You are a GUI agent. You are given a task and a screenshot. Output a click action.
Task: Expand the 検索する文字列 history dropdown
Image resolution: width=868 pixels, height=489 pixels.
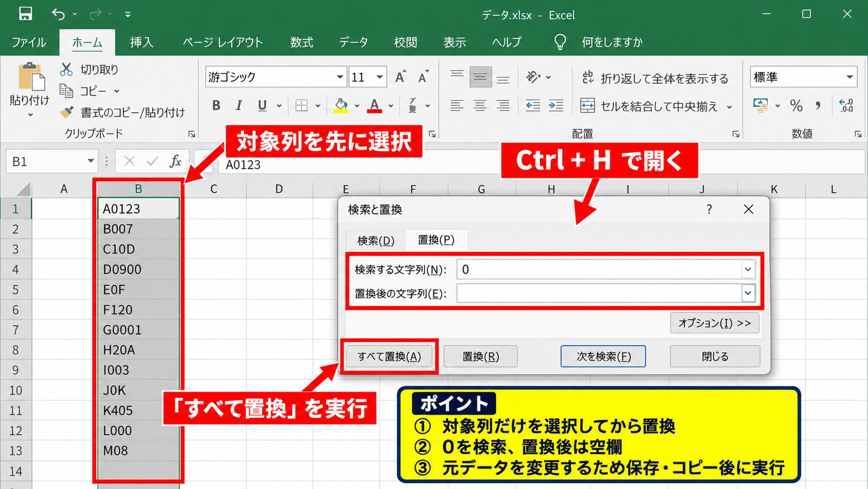tap(748, 269)
